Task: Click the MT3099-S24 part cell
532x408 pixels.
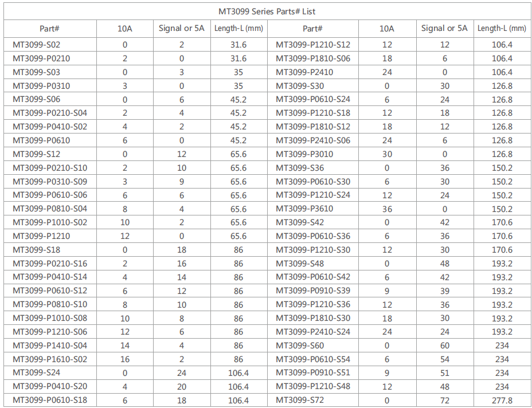Action: pos(36,373)
